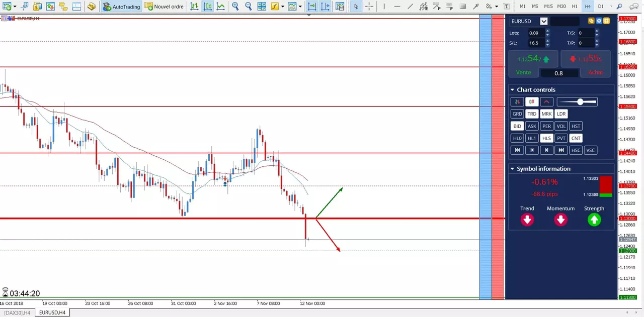Draw a horizontal line
Image resolution: width=644 pixels, height=317 pixels.
pyautogui.click(x=397, y=7)
